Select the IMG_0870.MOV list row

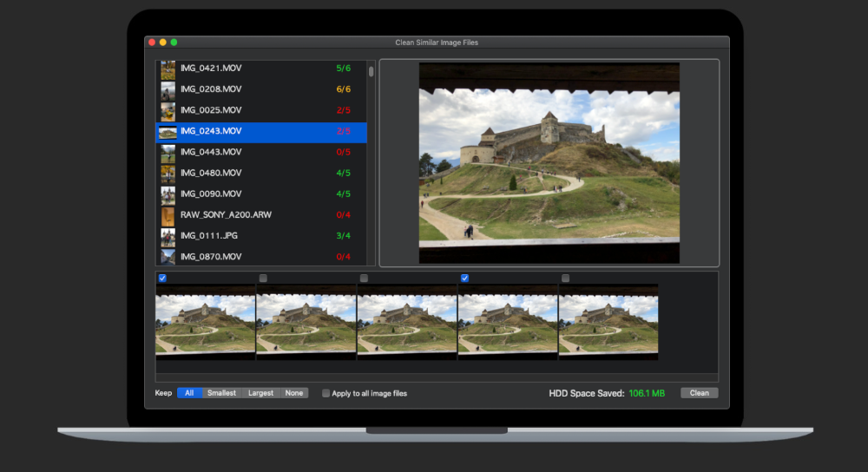point(260,257)
